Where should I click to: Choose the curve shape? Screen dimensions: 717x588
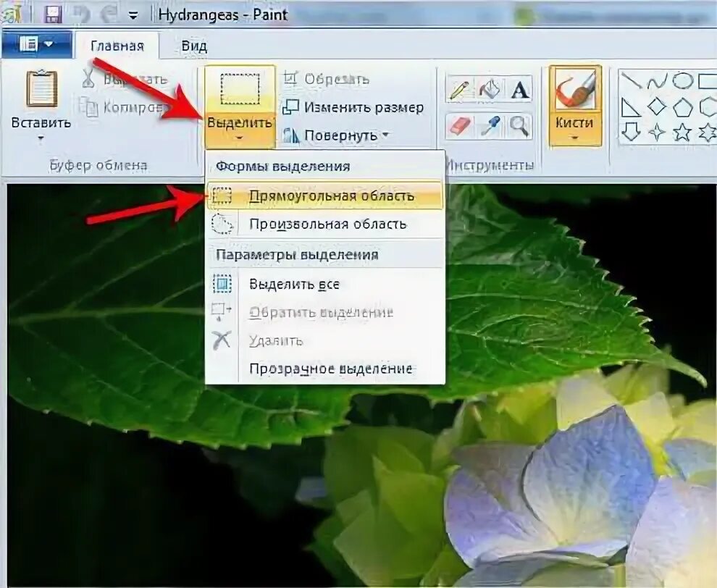click(x=657, y=81)
